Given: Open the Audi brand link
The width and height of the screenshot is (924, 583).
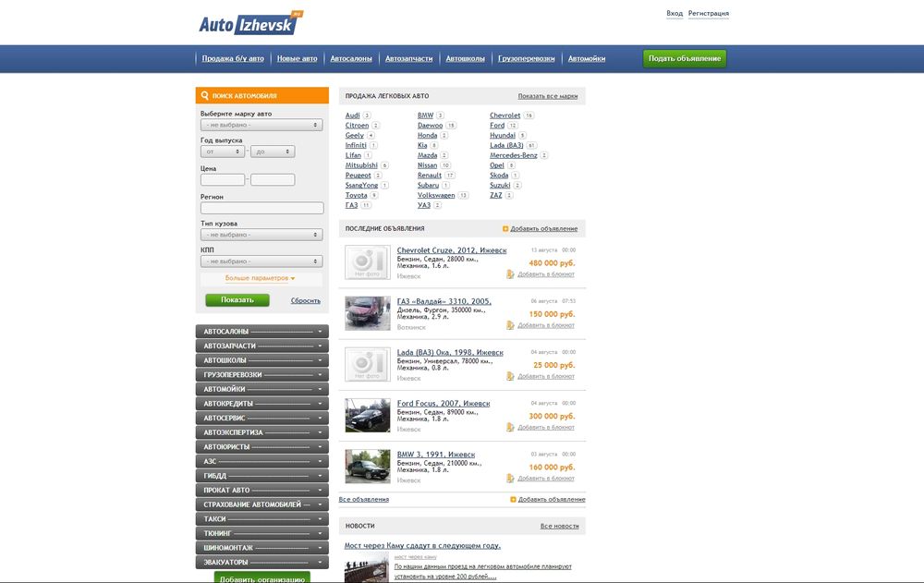Looking at the screenshot, I should point(352,115).
